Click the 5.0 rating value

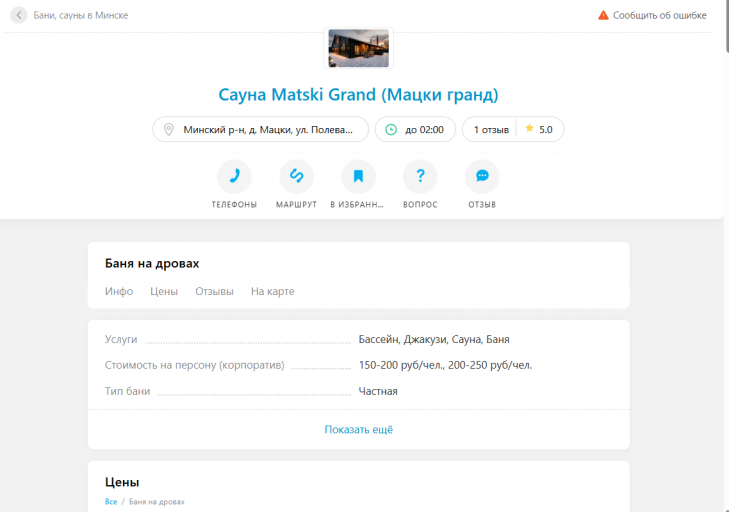coord(546,130)
